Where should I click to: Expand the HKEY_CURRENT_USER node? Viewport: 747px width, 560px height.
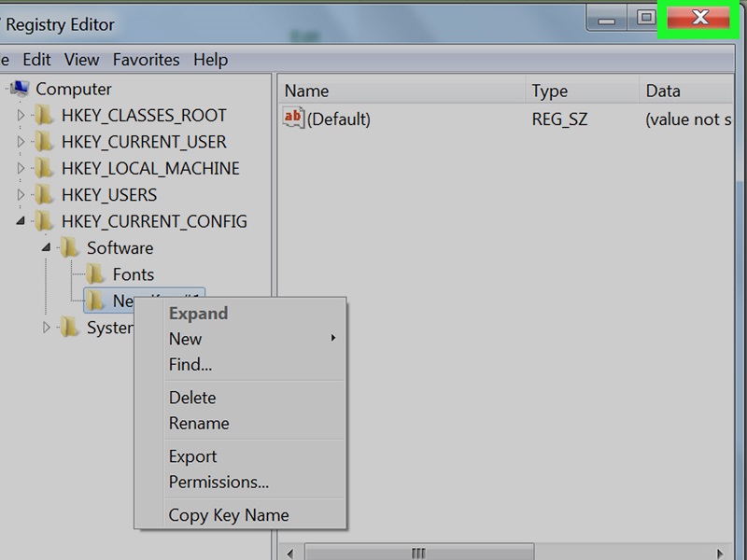[x=21, y=142]
